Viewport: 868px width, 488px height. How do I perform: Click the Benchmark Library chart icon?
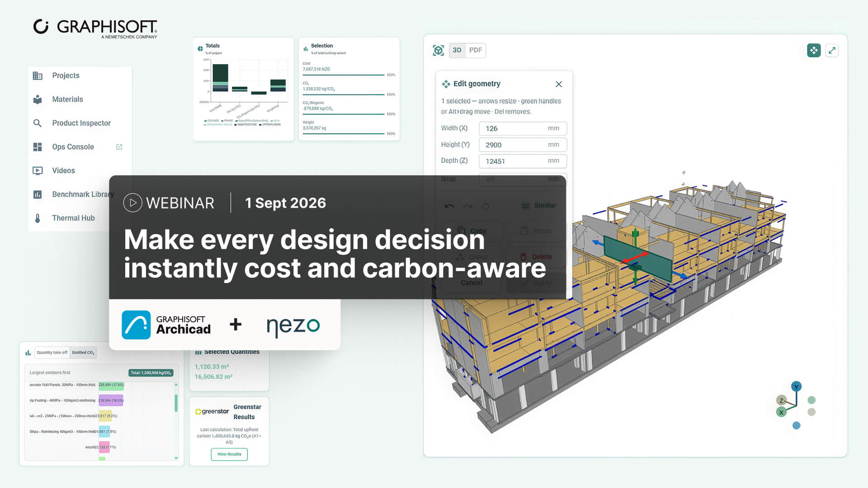tap(38, 194)
